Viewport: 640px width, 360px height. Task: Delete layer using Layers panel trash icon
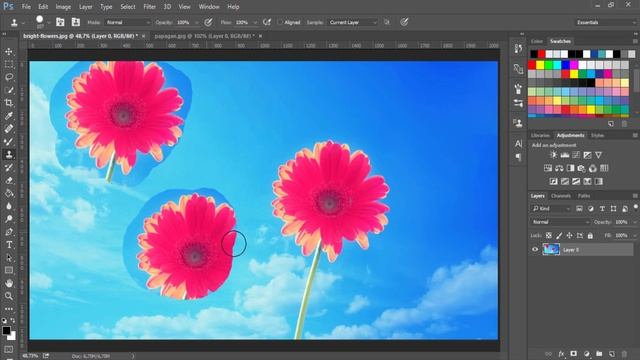pyautogui.click(x=624, y=354)
